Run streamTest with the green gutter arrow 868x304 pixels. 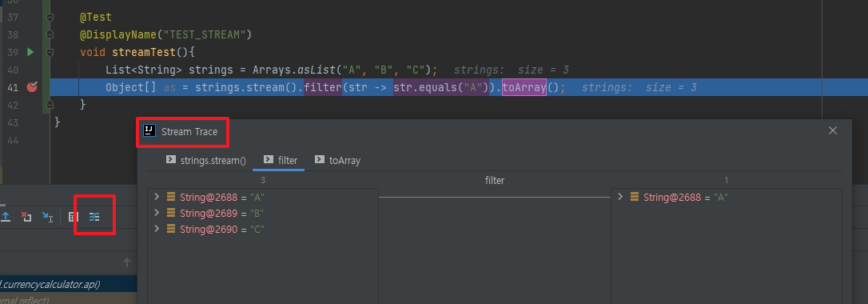point(30,52)
